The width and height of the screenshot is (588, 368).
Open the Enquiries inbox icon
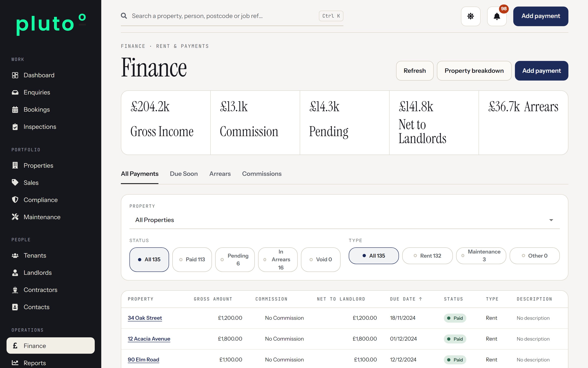click(x=15, y=92)
